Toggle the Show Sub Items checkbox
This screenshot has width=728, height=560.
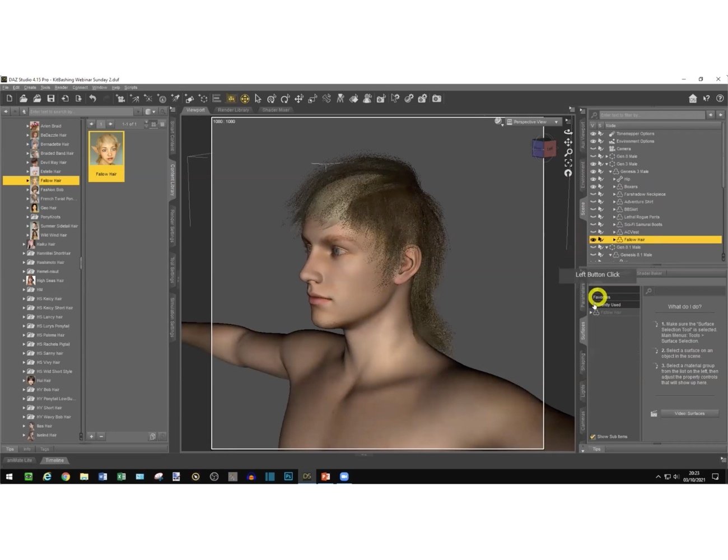pyautogui.click(x=592, y=437)
